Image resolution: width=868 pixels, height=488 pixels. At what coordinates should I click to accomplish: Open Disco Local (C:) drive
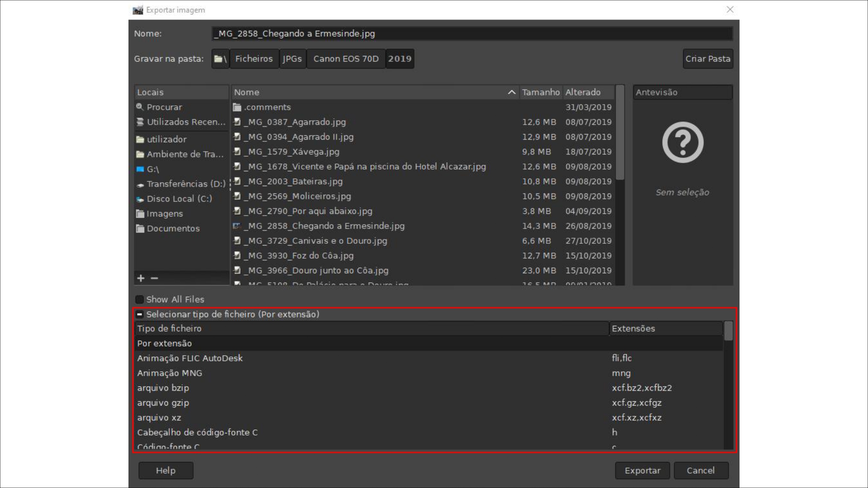click(179, 199)
